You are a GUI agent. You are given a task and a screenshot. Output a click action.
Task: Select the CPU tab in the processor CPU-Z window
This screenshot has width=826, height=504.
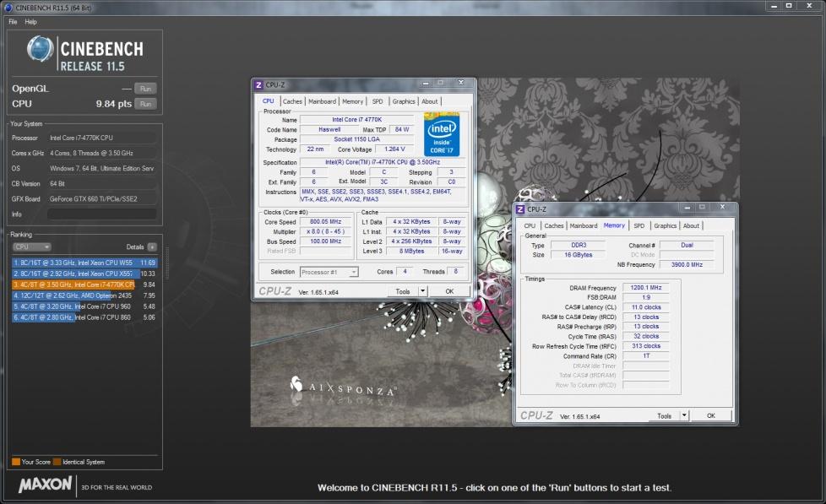click(268, 101)
